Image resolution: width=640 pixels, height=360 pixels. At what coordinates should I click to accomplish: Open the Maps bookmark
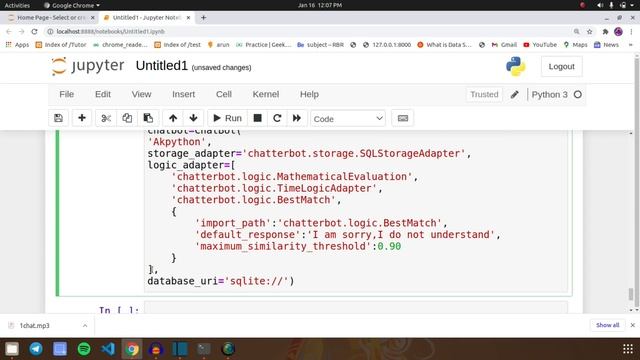(576, 45)
